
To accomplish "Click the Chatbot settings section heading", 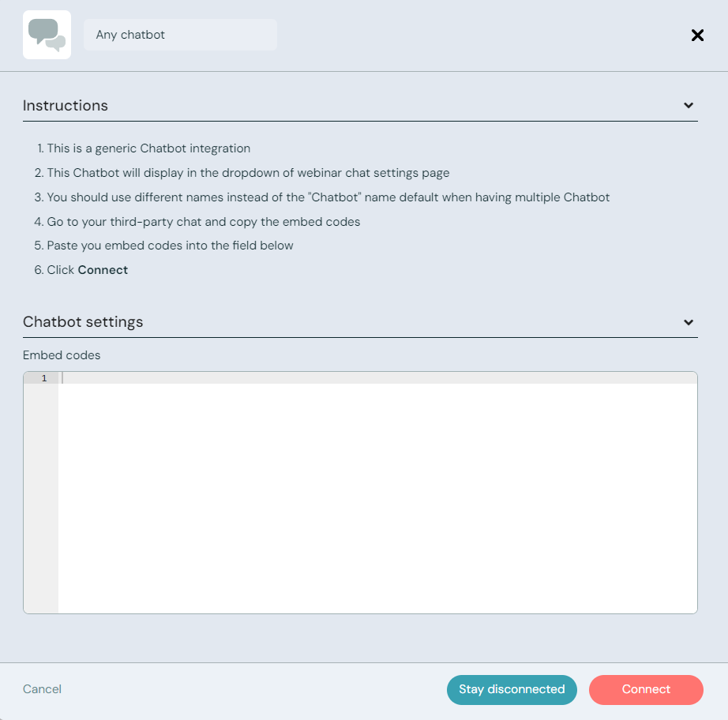I will (x=83, y=322).
